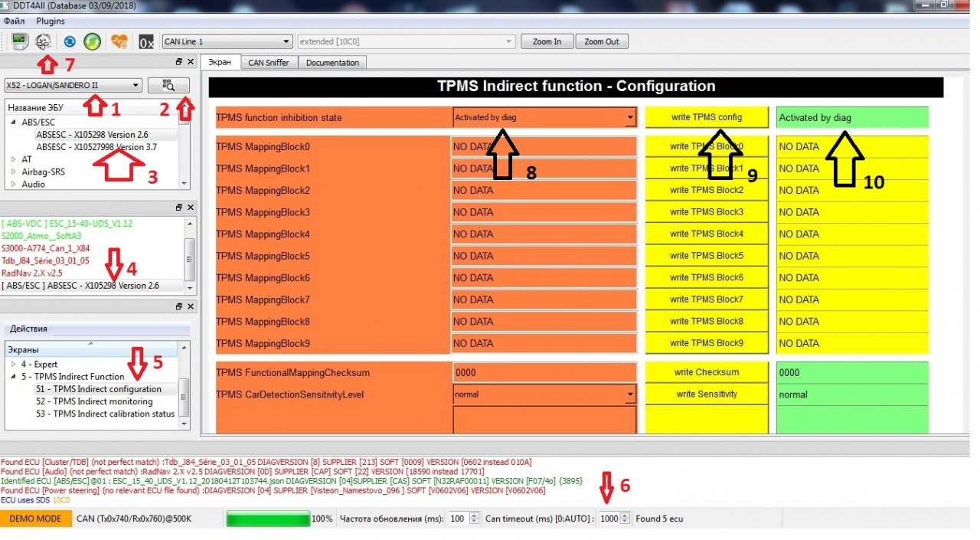This screenshot has height=540, width=980.
Task: Collapse the ABS/ESC tree node
Action: (13, 122)
